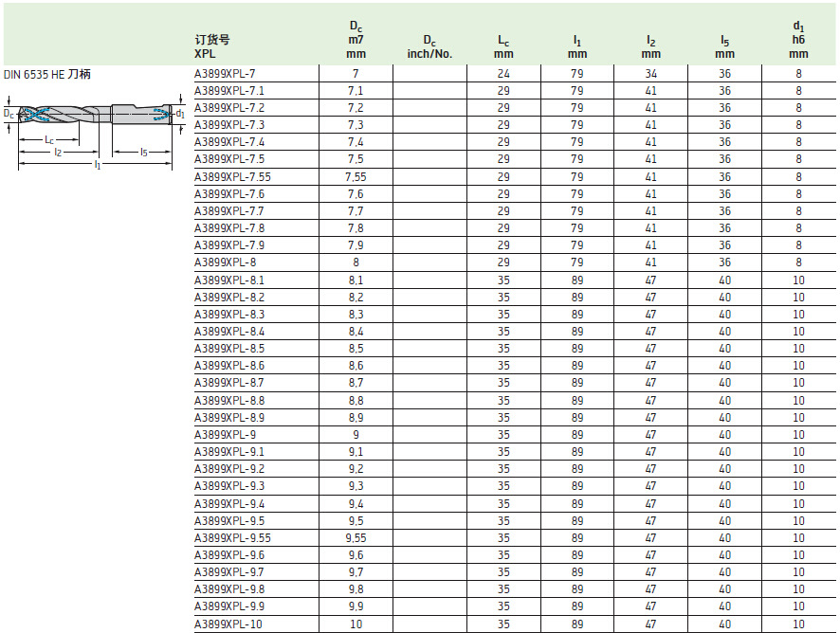Select order number A3899XPL-7.7
Screen dimensions: 840x633
[228, 211]
